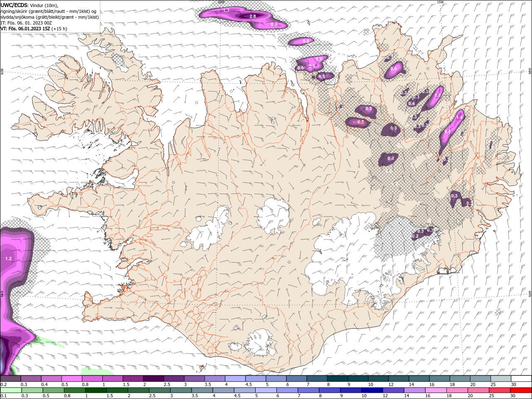Viewport: 532px width, 399px height.
Task: Click the bright red 30 swatch on rain scale
Action: pyautogui.click(x=521, y=390)
